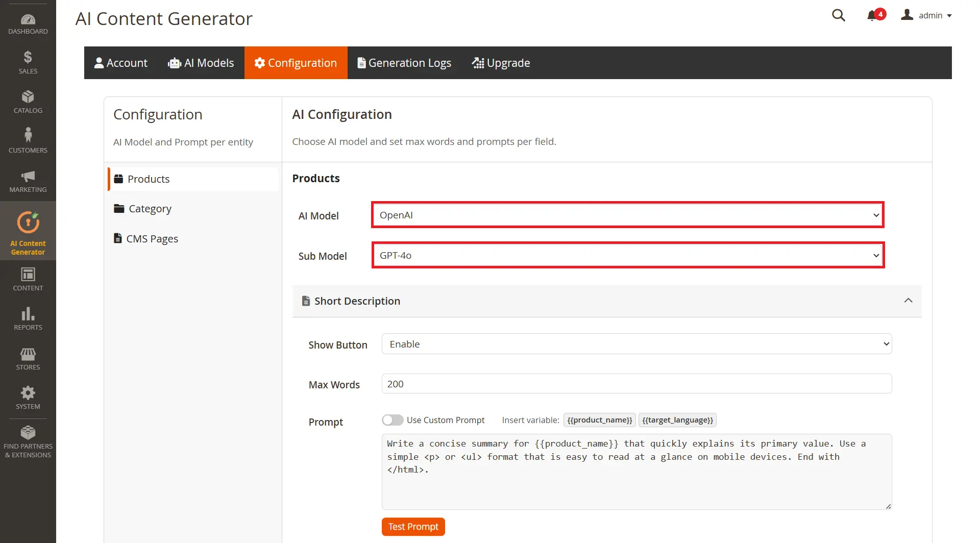980x543 pixels.
Task: Enable the Use Custom Prompt toggle
Action: tap(393, 419)
